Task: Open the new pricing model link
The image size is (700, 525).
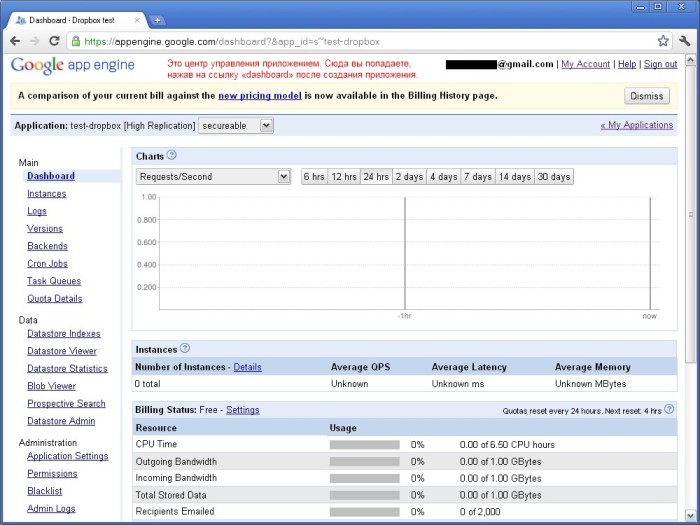Action: click(260, 96)
